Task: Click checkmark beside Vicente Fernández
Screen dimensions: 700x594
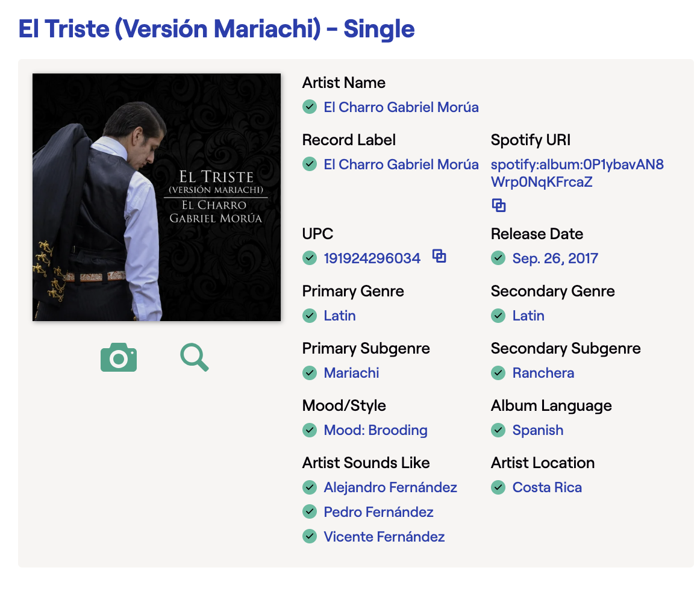Action: click(310, 536)
